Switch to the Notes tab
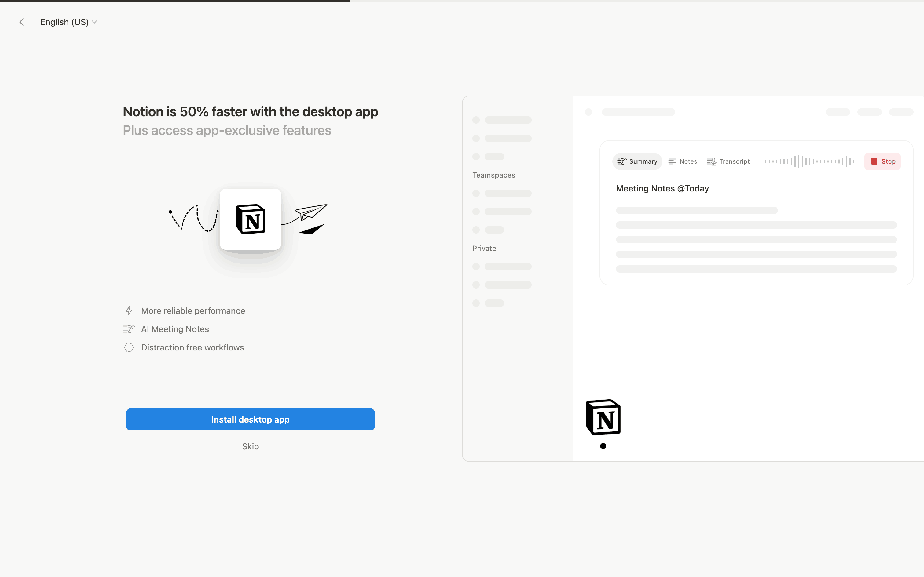The image size is (924, 577). (x=683, y=161)
